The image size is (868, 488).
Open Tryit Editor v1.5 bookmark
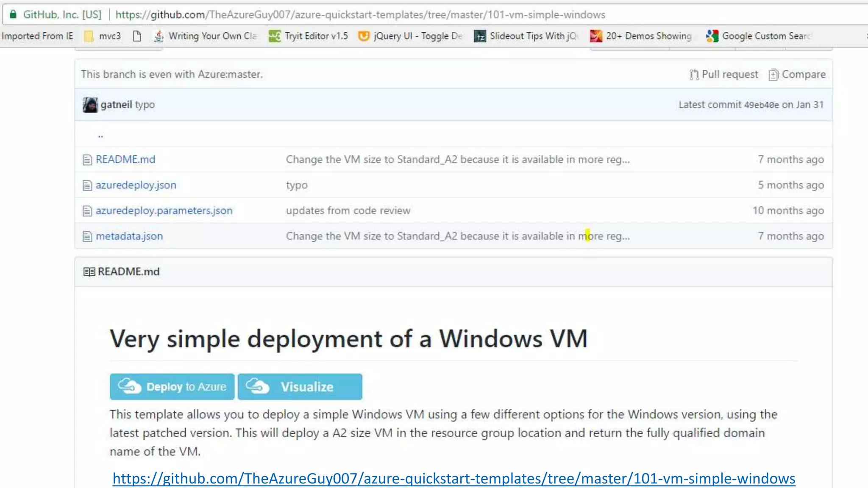[x=308, y=36]
